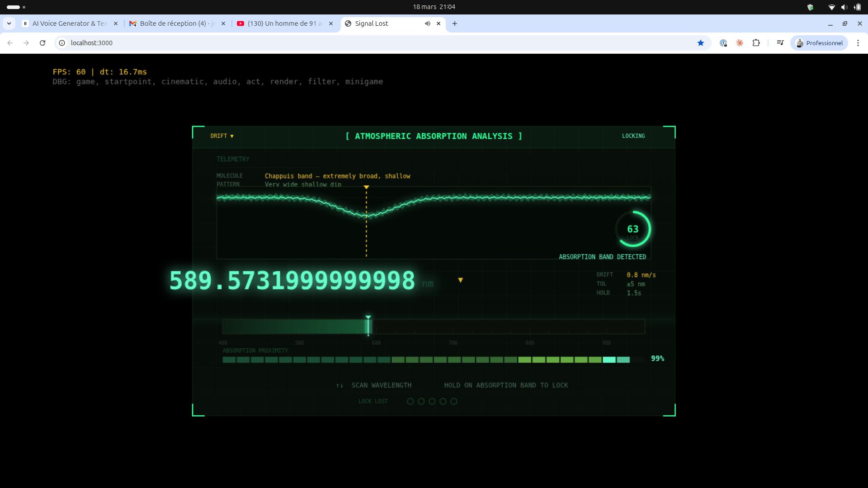The height and width of the screenshot is (488, 868).
Task: Click the media control toolbar icon
Action: pyautogui.click(x=780, y=43)
